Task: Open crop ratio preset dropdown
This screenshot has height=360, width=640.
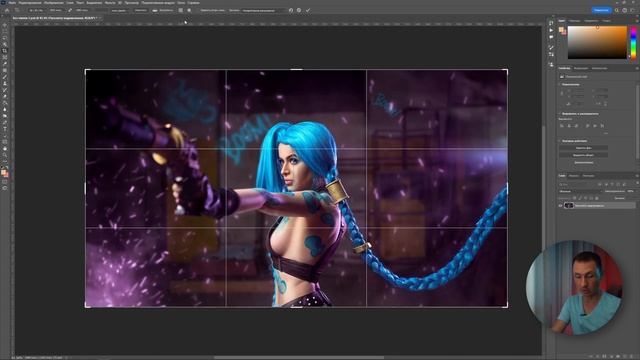Action: pos(36,10)
